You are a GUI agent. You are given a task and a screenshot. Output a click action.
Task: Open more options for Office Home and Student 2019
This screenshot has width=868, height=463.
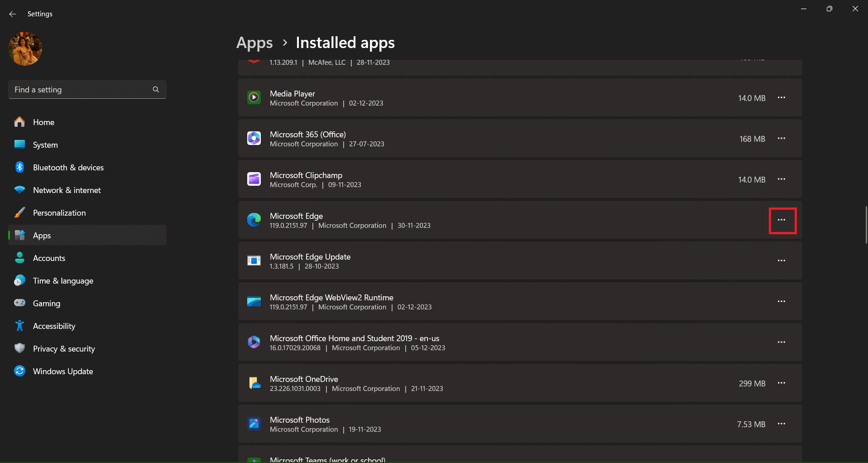(x=782, y=342)
